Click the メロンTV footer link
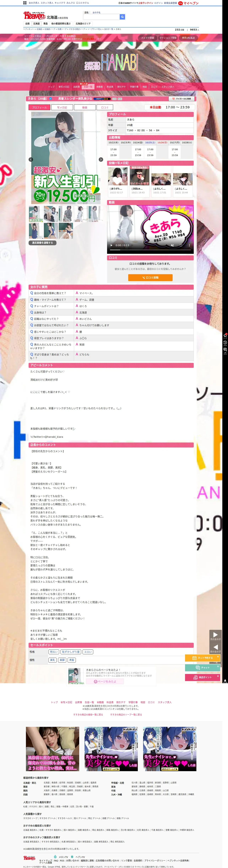 click(63, 857)
